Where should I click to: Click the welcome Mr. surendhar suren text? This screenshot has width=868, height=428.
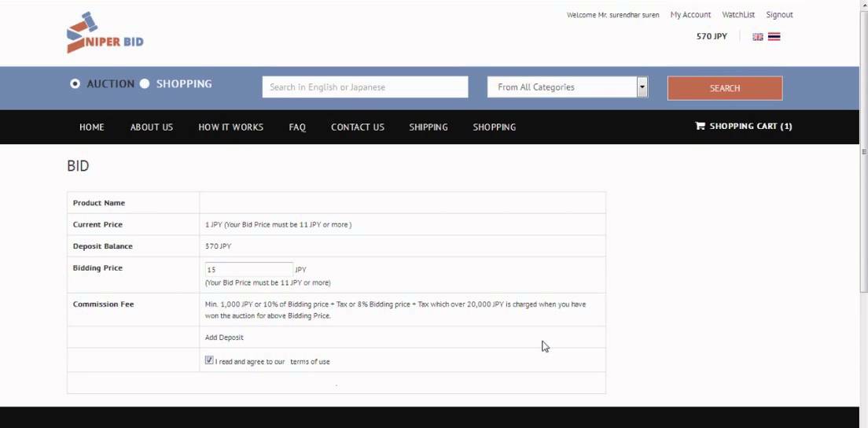tap(612, 15)
